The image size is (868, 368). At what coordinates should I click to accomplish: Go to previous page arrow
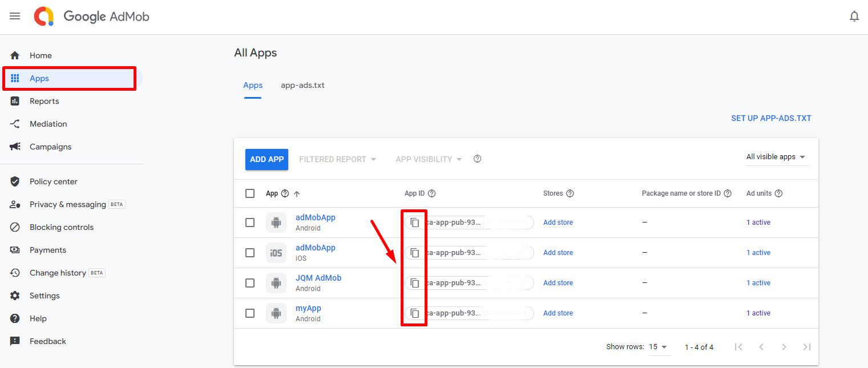(761, 347)
